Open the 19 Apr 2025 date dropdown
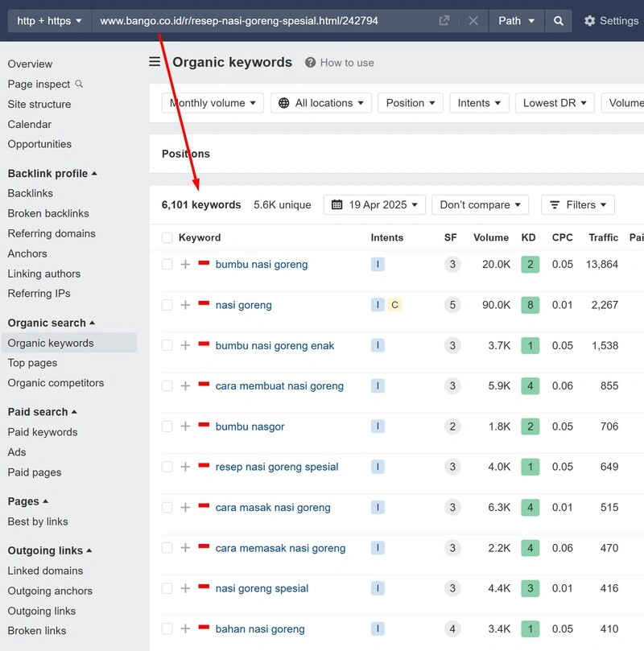The width and height of the screenshot is (644, 651). [x=374, y=204]
